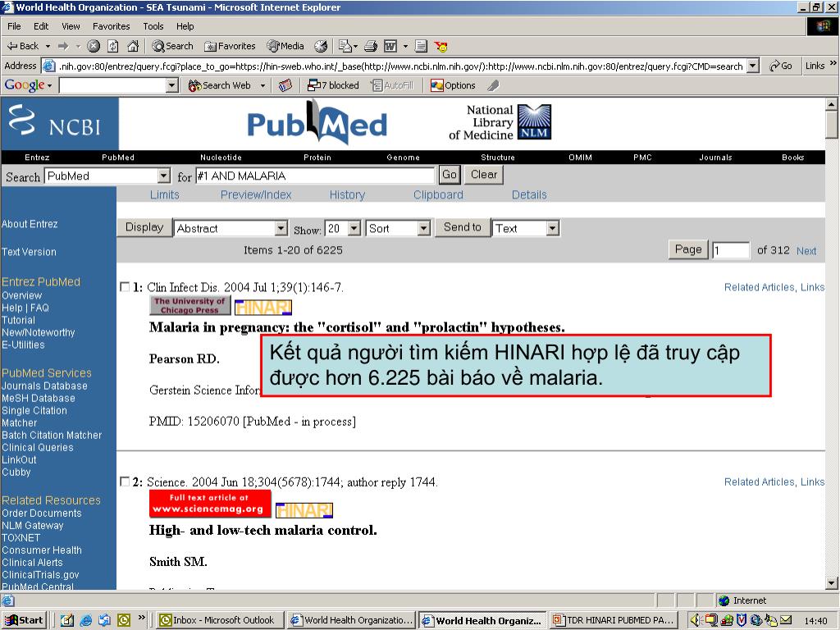
Task: Click the page number input field
Action: point(731,250)
